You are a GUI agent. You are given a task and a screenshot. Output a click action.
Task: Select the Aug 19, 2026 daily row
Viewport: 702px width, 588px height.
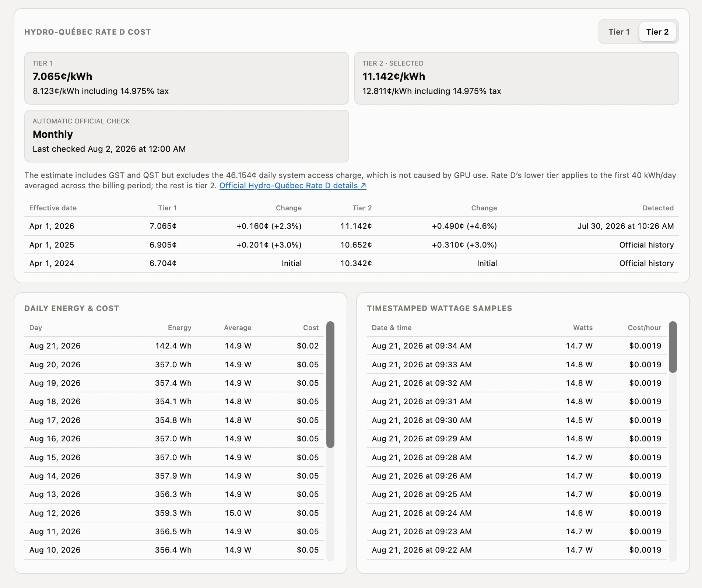[174, 383]
